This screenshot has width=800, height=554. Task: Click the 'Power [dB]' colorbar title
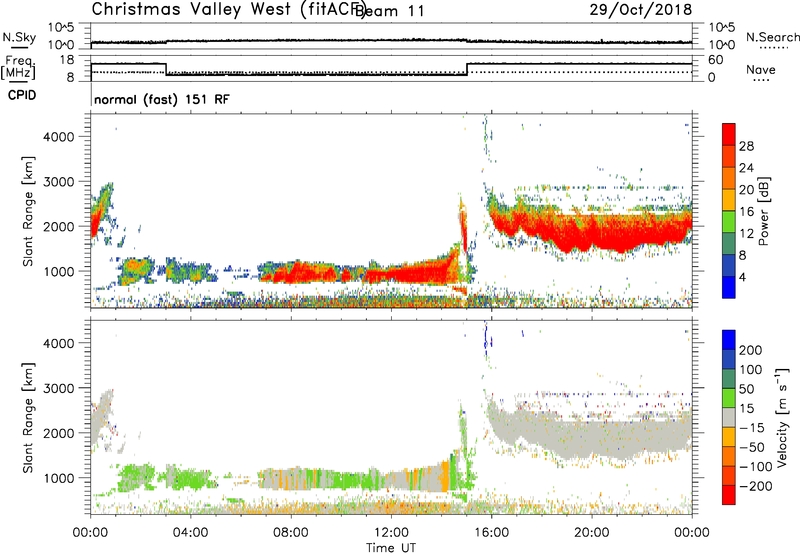click(763, 211)
